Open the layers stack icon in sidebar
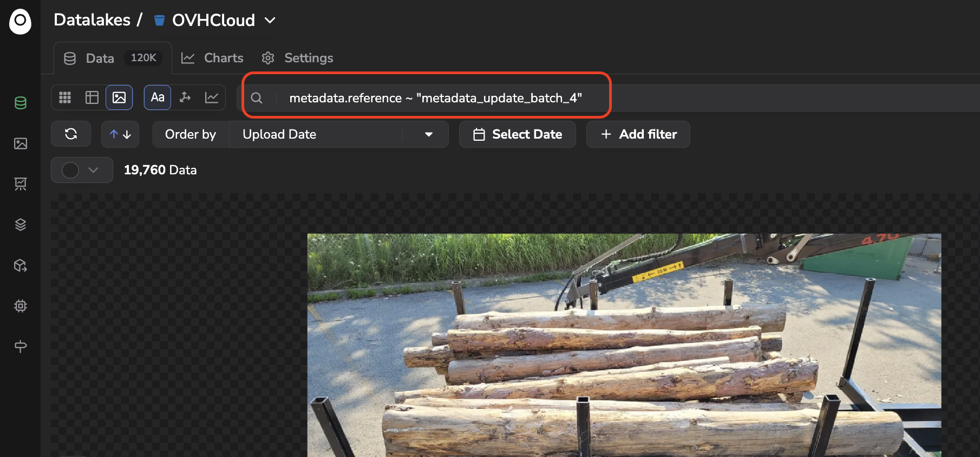This screenshot has width=980, height=457. (x=21, y=225)
